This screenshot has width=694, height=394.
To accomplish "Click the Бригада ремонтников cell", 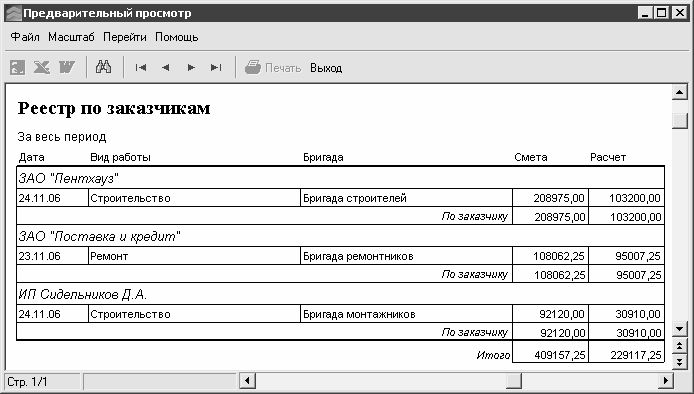I will (406, 256).
